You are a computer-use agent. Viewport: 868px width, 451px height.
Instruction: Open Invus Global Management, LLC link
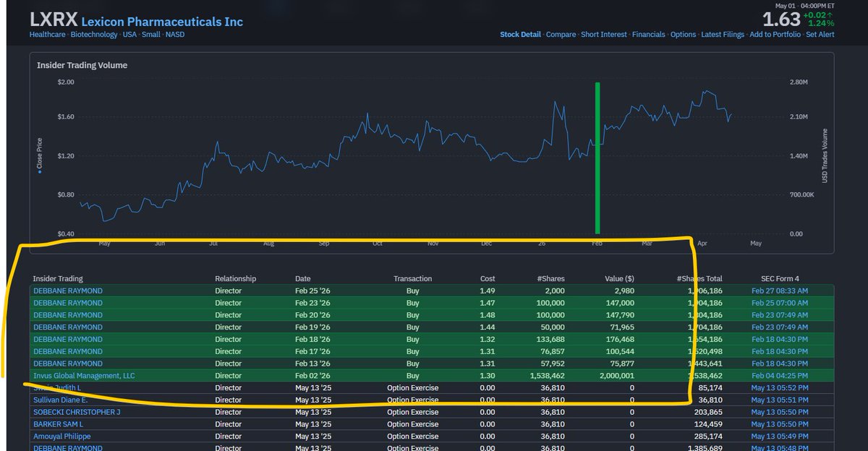click(x=84, y=376)
